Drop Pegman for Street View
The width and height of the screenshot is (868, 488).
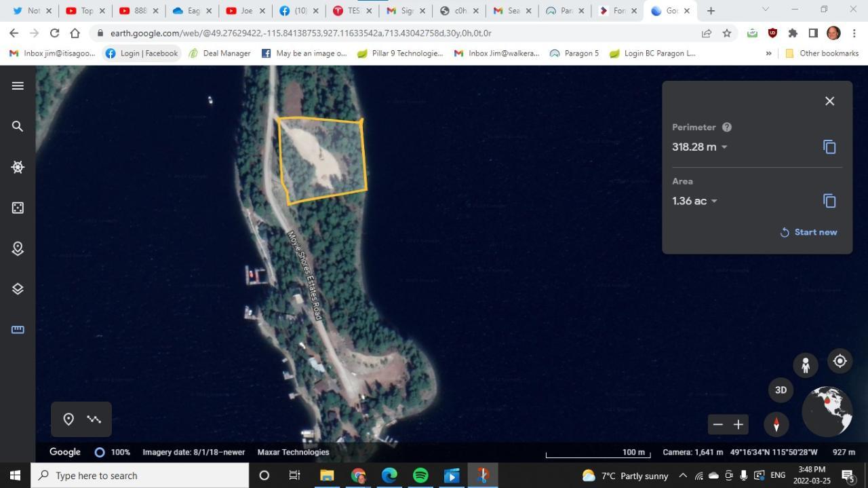pyautogui.click(x=806, y=365)
